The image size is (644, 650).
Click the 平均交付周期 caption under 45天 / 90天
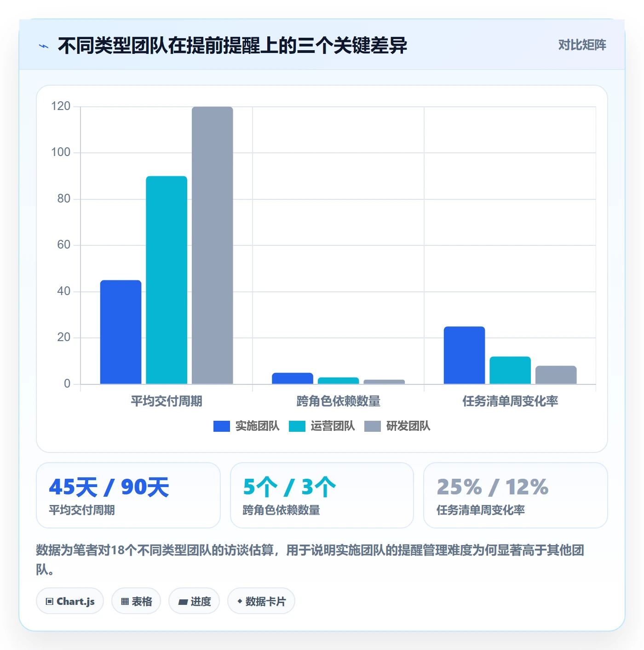point(82,510)
